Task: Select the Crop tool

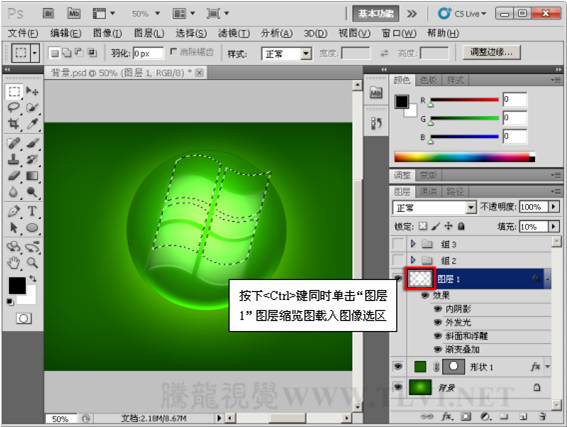Action: point(14,124)
